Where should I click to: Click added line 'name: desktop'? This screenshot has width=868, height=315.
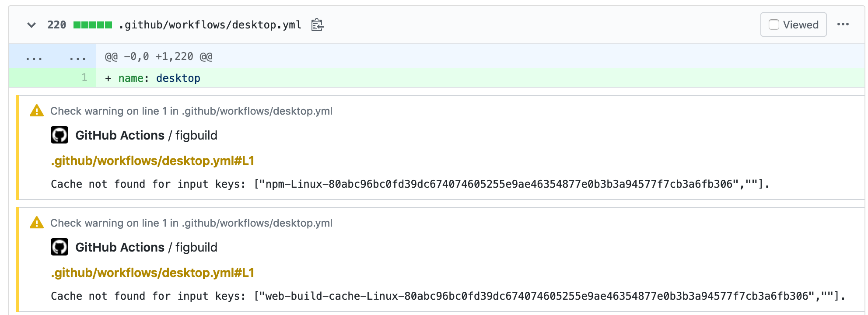click(x=159, y=78)
